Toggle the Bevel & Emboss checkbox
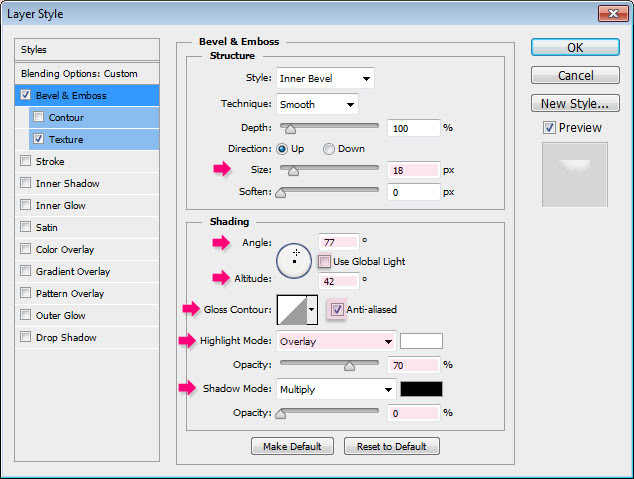Viewport: 634px width, 479px height. pyautogui.click(x=25, y=95)
